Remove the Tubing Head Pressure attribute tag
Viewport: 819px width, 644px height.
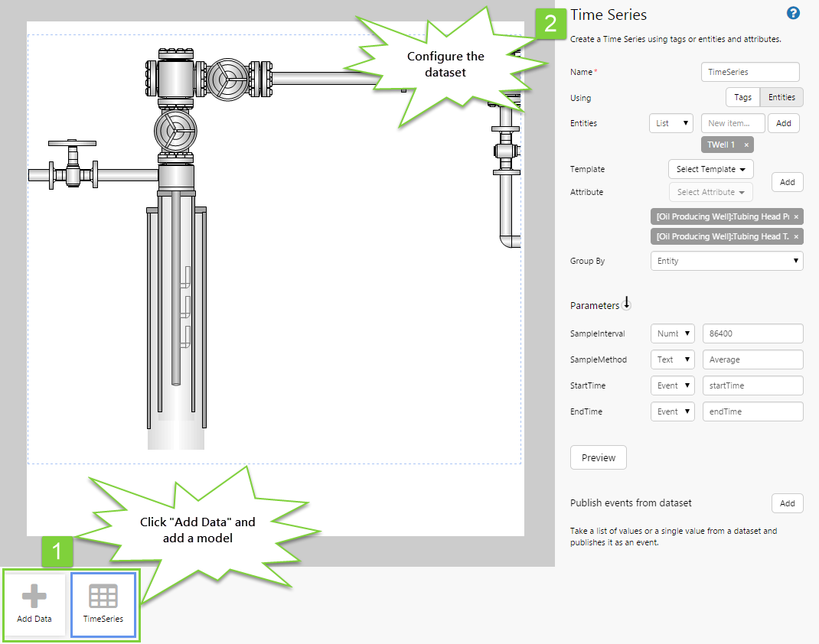(x=796, y=217)
